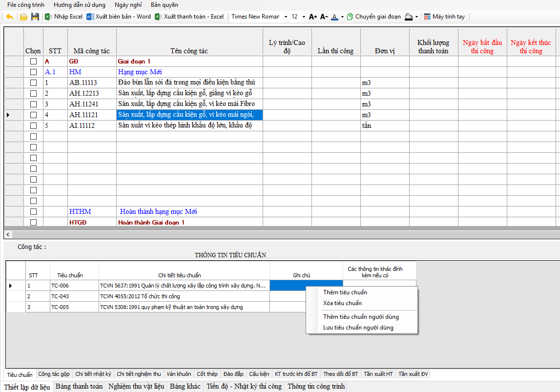Save project with the floppy disk icon
The image size is (560, 392).
click(35, 17)
